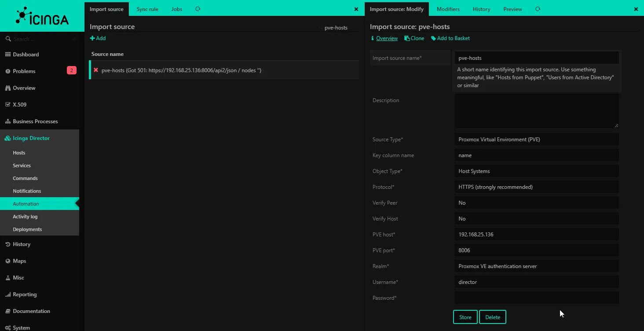Click the Icinga Director cubes icon
The height and width of the screenshot is (331, 644).
coord(8,138)
